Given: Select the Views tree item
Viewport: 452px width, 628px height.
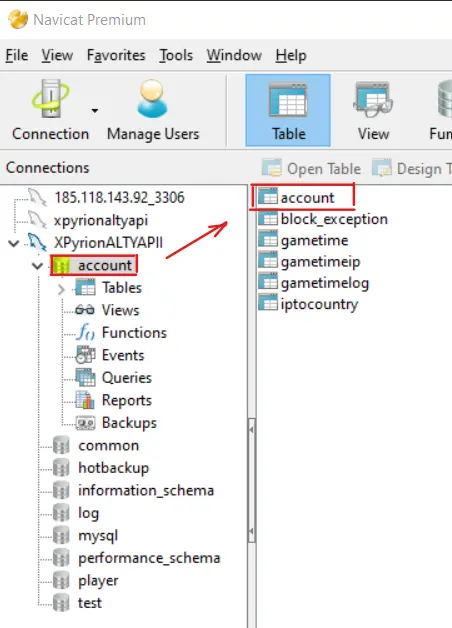Looking at the screenshot, I should [x=121, y=310].
